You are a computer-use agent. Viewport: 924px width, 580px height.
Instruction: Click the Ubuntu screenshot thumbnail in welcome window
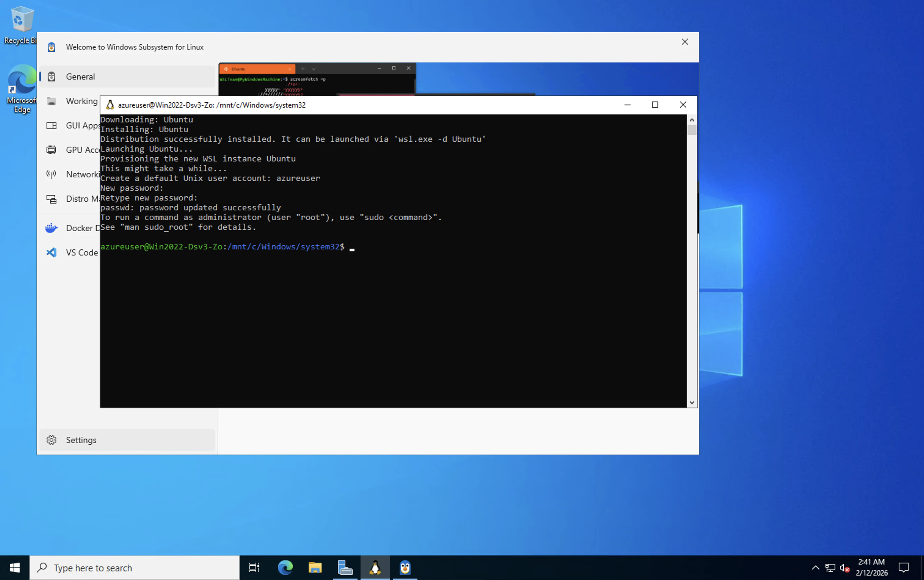(317, 79)
